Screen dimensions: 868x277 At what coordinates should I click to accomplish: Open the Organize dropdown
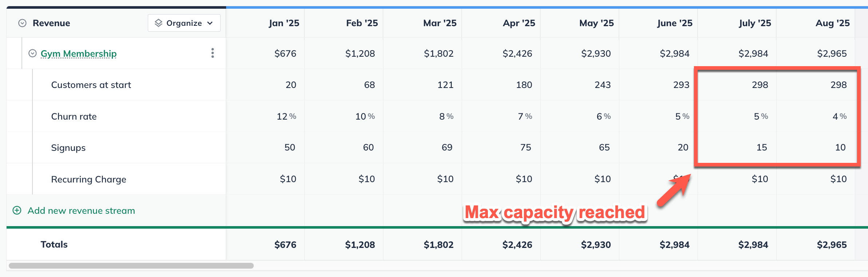(184, 23)
